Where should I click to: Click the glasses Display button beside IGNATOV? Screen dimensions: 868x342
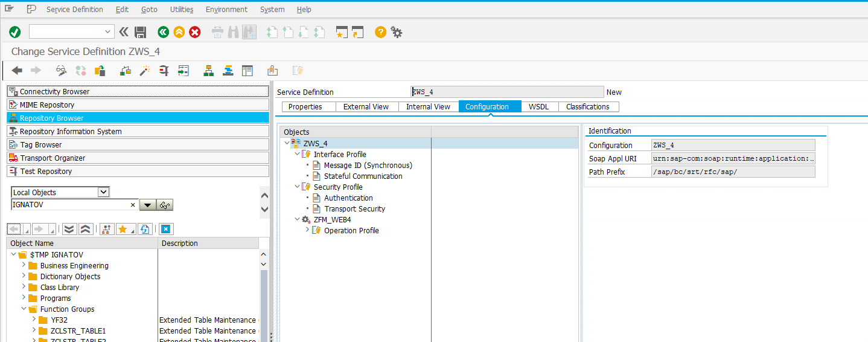point(165,205)
